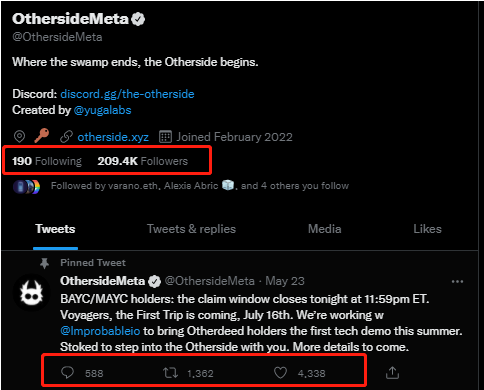The width and height of the screenshot is (484, 390).
Task: Select the Likes tab
Action: point(427,229)
